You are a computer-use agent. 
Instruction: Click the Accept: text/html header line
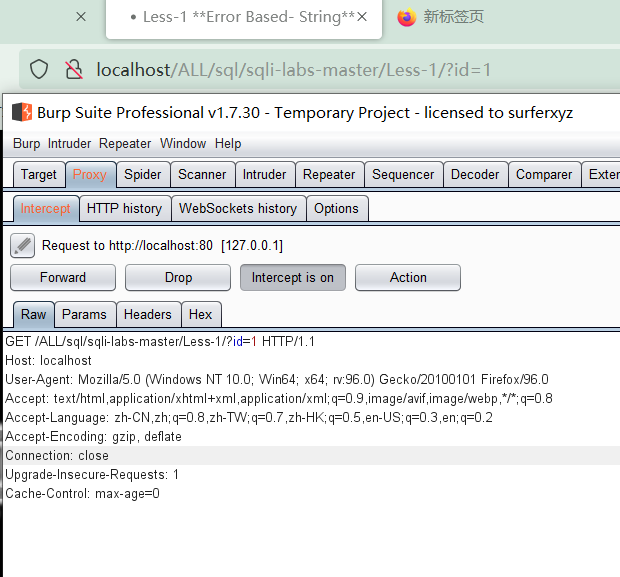click(x=279, y=398)
